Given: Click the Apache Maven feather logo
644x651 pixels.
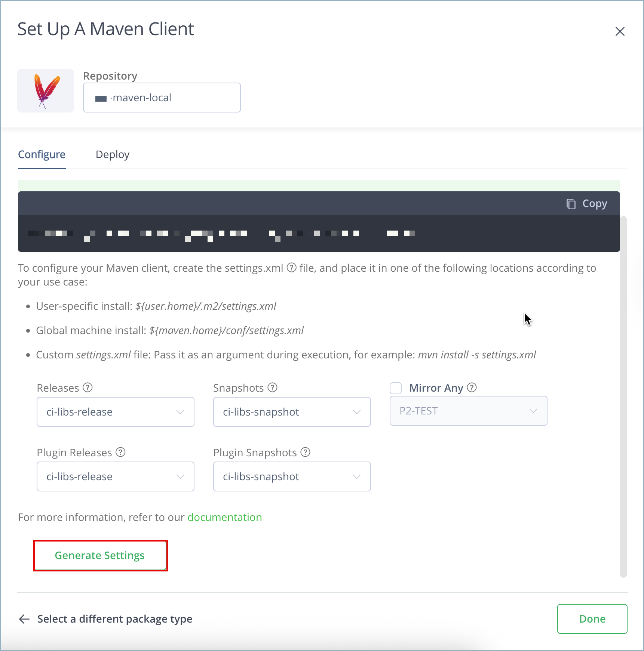Looking at the screenshot, I should click(x=45, y=90).
